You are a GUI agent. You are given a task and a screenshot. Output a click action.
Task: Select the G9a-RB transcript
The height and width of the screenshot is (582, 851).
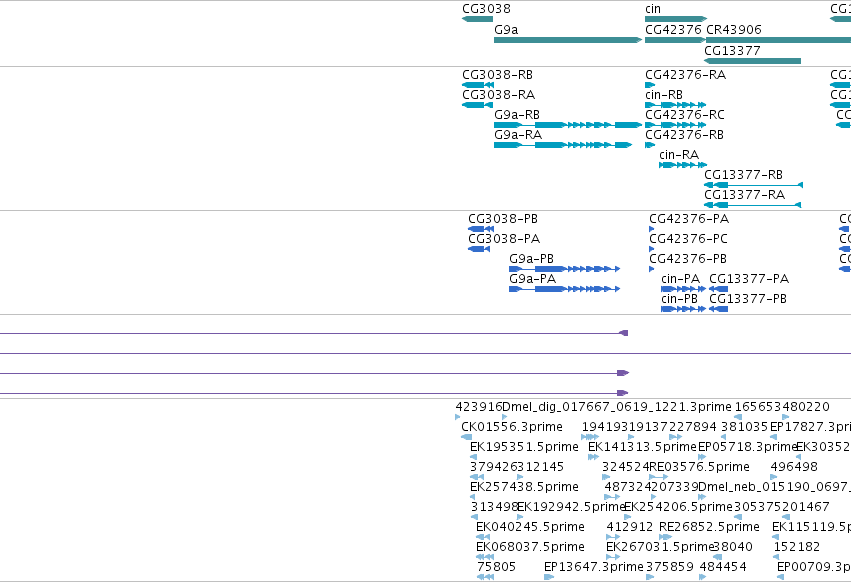pos(568,125)
